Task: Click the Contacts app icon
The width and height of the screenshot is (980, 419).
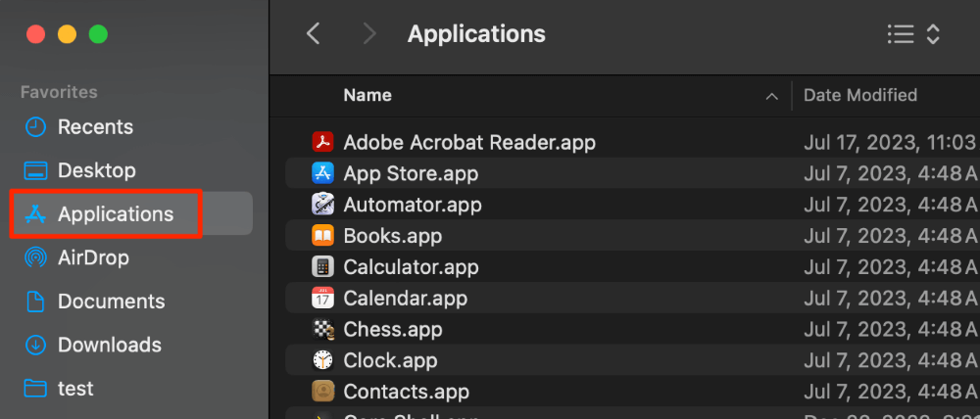Action: 322,392
